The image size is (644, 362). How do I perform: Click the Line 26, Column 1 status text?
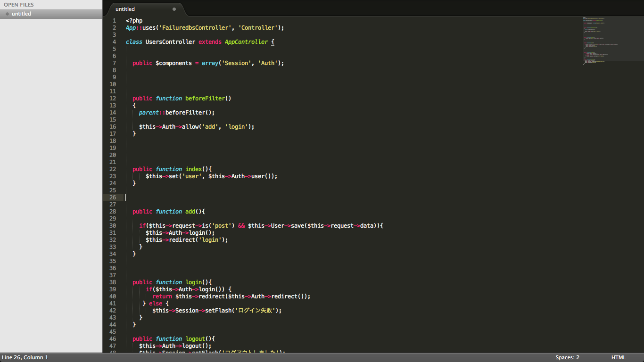[25, 357]
